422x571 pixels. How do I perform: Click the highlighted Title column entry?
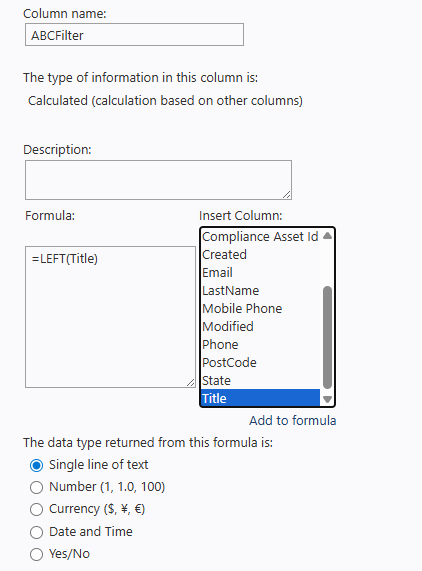(x=260, y=398)
